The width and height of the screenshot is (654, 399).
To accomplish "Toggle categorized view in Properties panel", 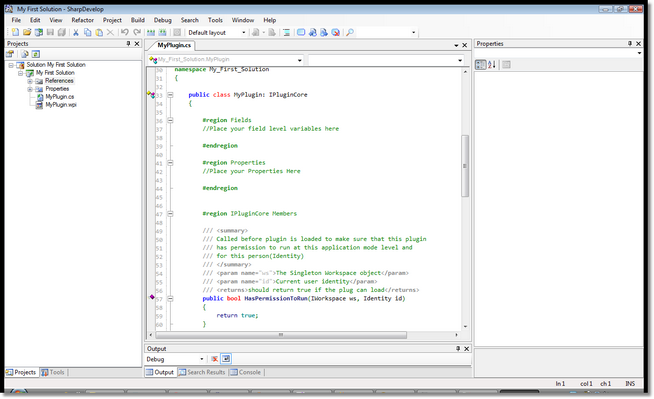I will pyautogui.click(x=480, y=65).
